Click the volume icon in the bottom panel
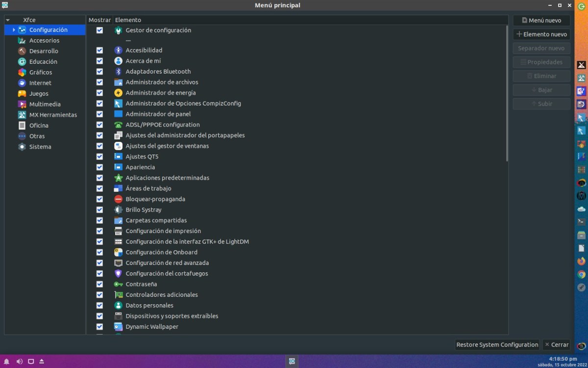 click(x=20, y=362)
